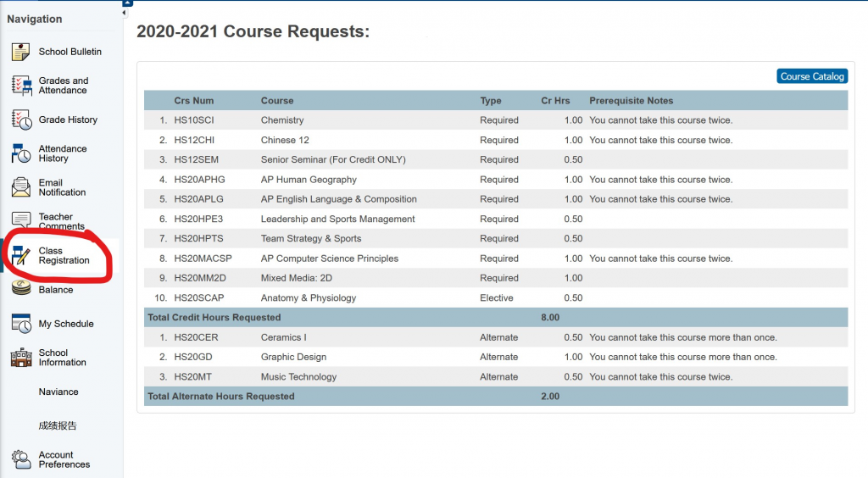Open the 成绩报告 navigation link
Screen dimensions: 868x478
pyautogui.click(x=58, y=425)
